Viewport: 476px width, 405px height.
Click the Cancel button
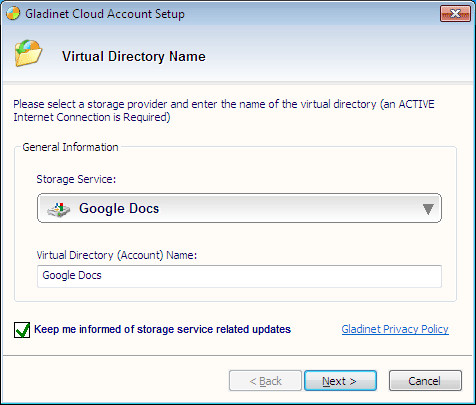coord(425,381)
